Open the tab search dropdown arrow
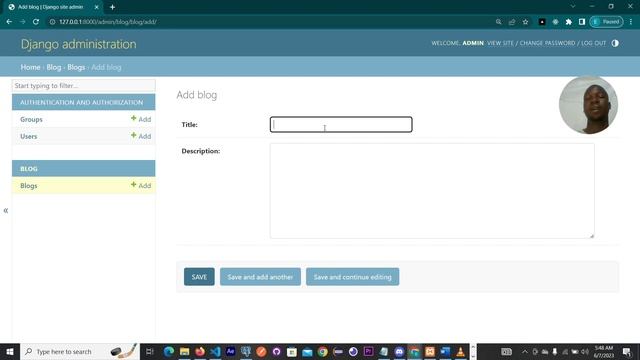Screen dimensions: 640x360 coord(573,7)
